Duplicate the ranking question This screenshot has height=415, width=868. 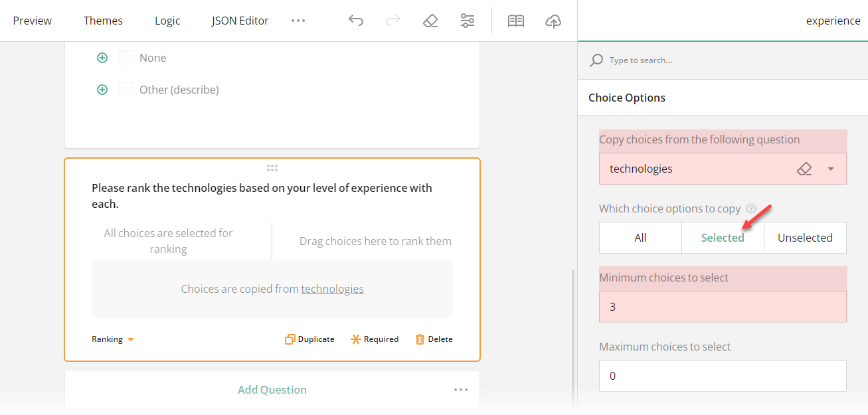[x=309, y=339]
